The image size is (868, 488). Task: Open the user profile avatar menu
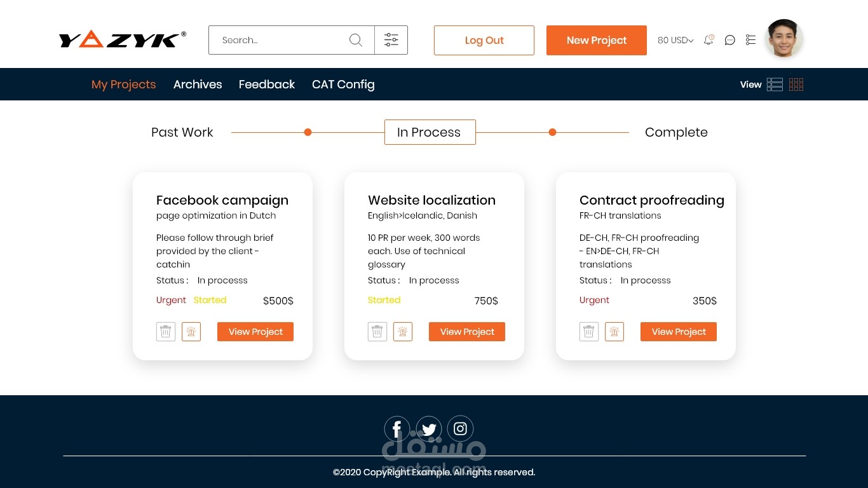click(x=784, y=39)
